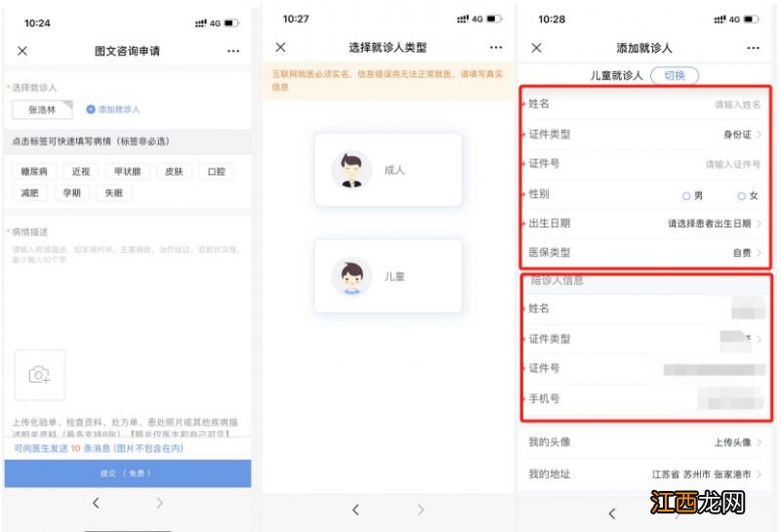Image resolution: width=781 pixels, height=532 pixels.
Task: Tap the 切换 switch button
Action: click(675, 76)
